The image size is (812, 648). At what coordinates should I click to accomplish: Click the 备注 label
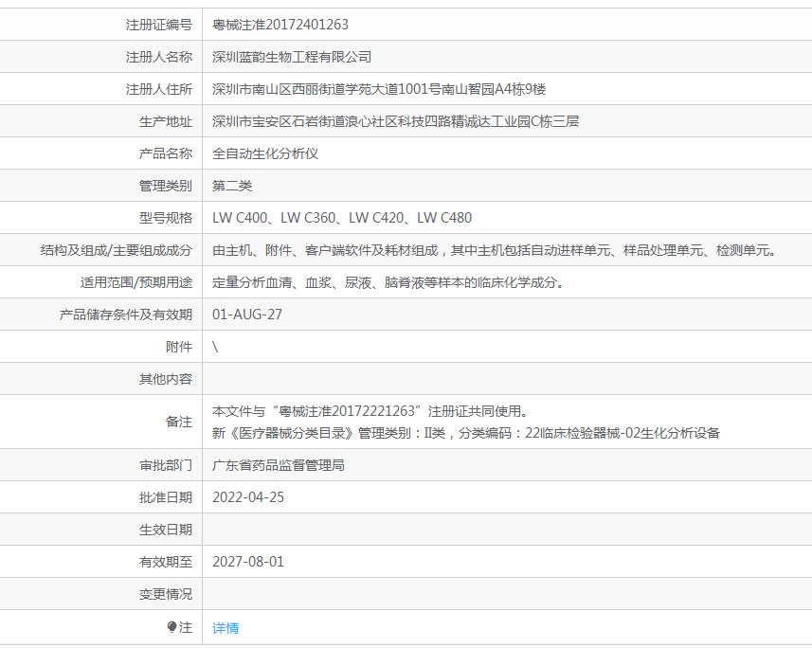coord(179,422)
